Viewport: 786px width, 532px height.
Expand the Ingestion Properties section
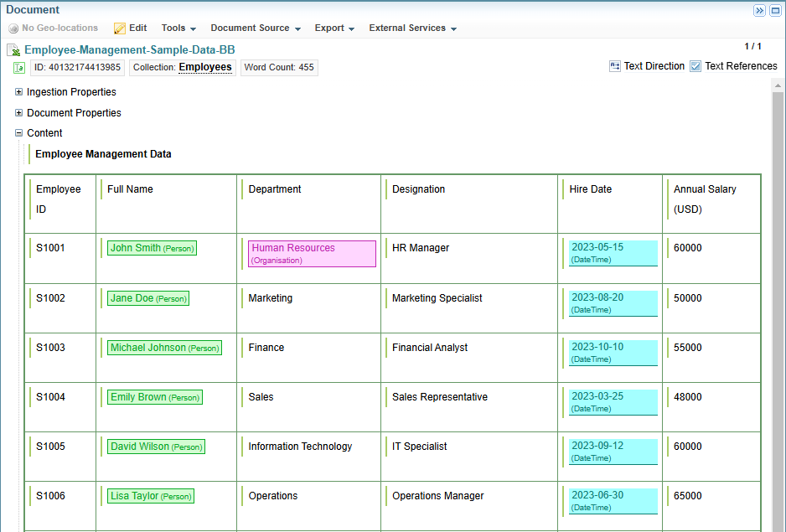point(19,92)
